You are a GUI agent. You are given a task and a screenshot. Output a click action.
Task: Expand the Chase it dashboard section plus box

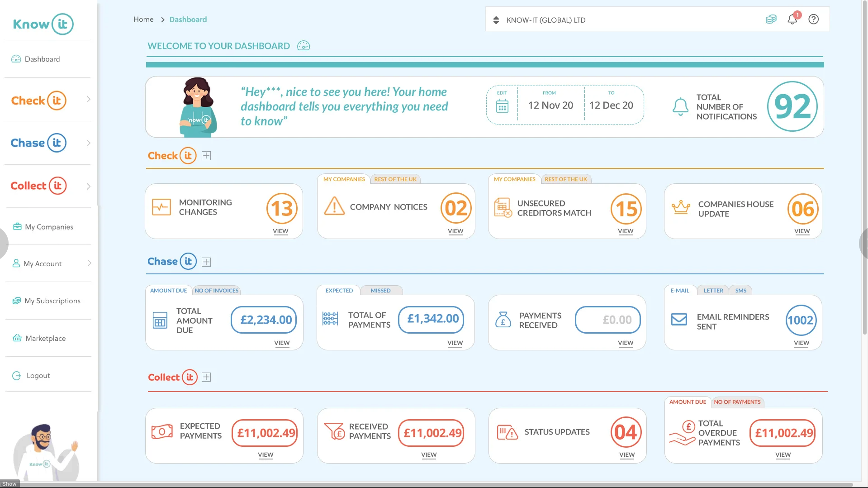[x=206, y=262]
